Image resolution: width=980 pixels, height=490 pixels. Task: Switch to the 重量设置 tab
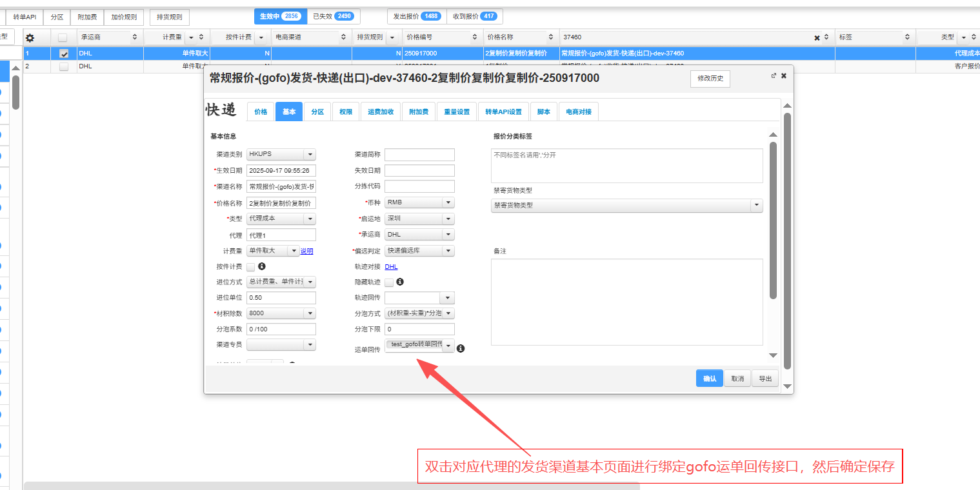tap(457, 112)
